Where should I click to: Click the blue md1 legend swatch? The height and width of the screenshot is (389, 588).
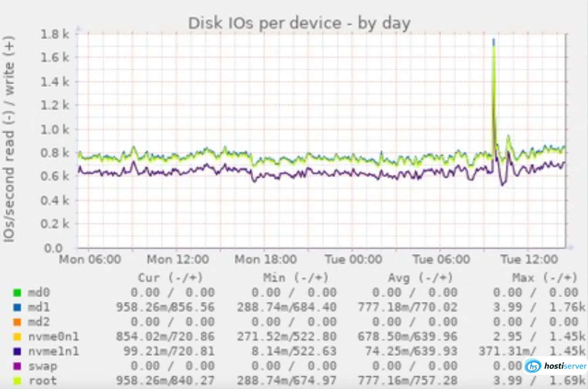(17, 307)
